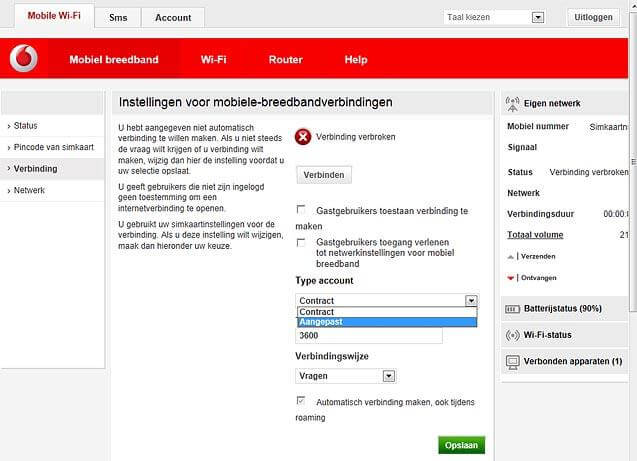Viewport: 637px width, 461px height.
Task: Collapse the Type account dropdown arrow
Action: [471, 301]
